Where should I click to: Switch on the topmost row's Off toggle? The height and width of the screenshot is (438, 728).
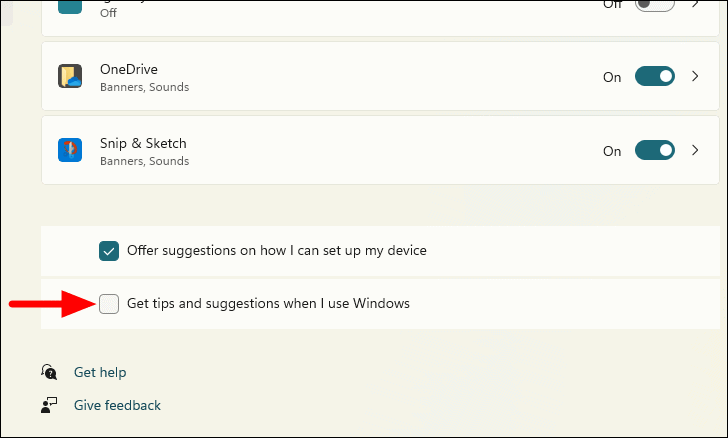(654, 5)
